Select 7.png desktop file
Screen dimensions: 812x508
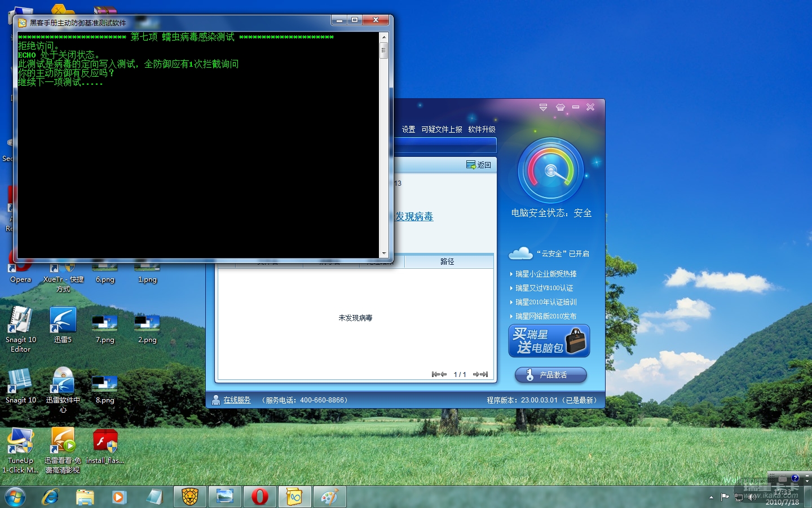coord(105,329)
